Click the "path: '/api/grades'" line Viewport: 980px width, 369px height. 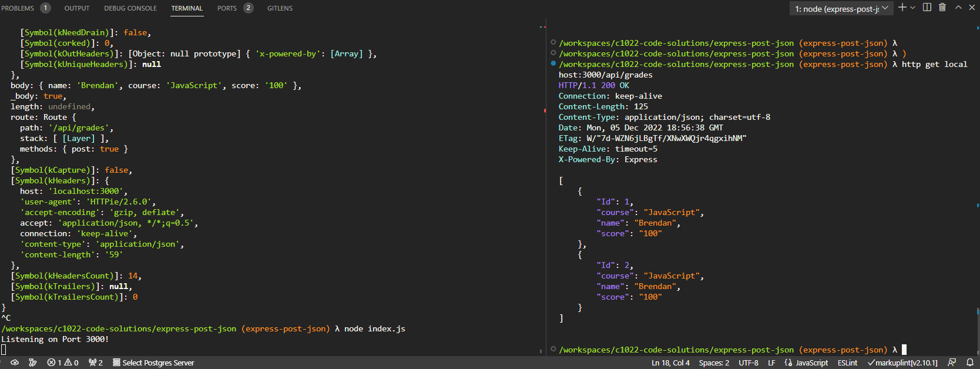point(66,128)
